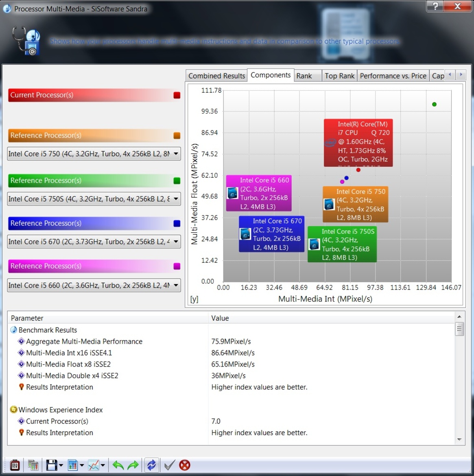Click the results list scroll down arrow
474x476 pixels.
click(x=459, y=439)
